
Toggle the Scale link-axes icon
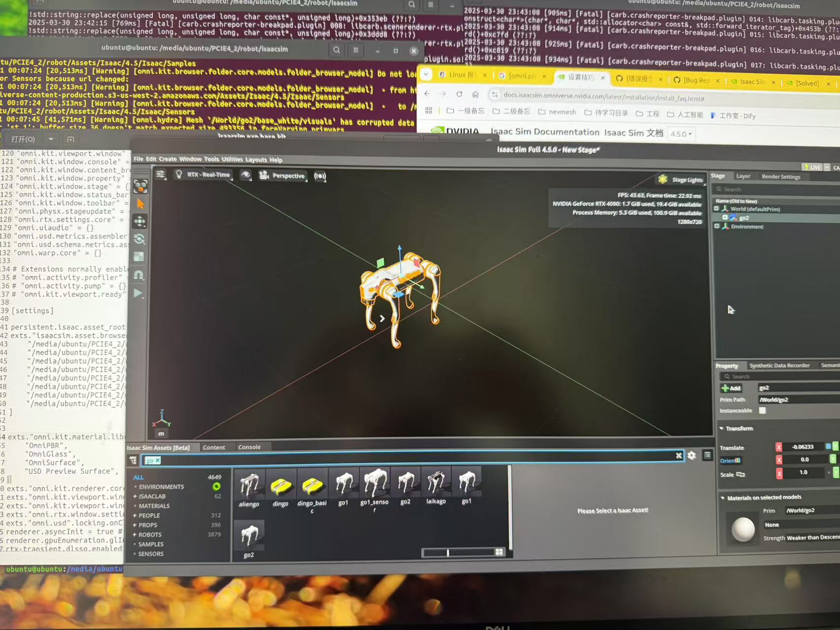[x=741, y=474]
